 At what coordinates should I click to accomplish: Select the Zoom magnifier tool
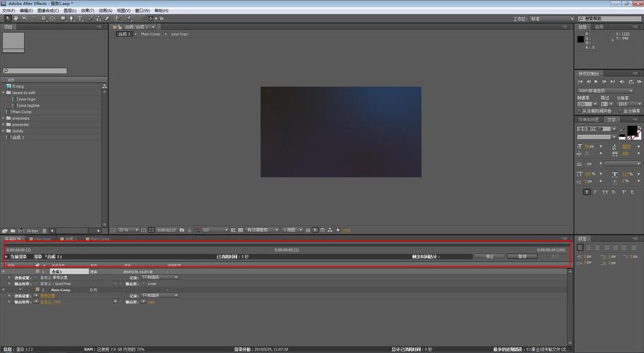tap(24, 18)
